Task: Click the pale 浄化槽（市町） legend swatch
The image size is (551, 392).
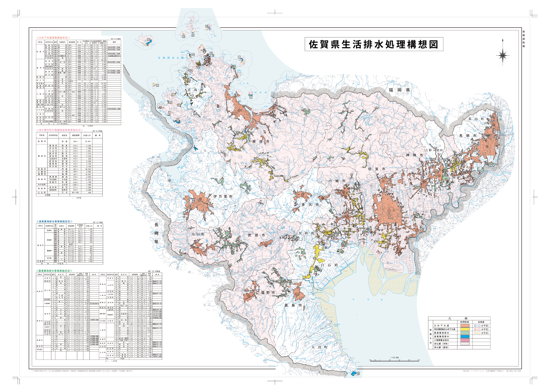Action: (465, 344)
